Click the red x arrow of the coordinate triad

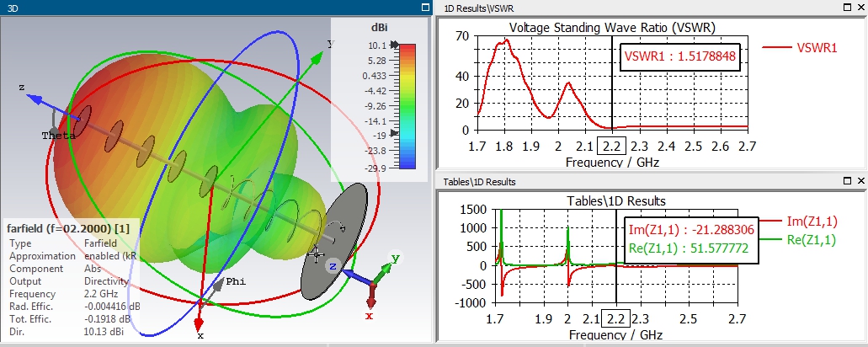[x=371, y=297]
